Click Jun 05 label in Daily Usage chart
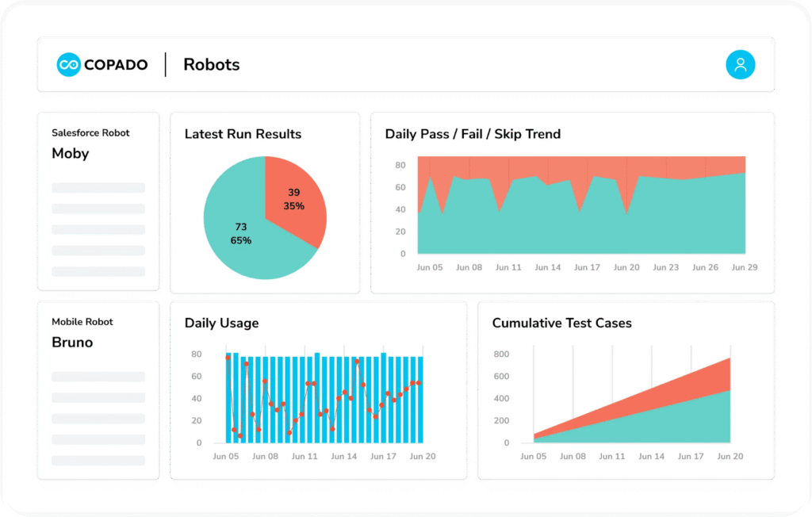The image size is (812, 517). [226, 456]
